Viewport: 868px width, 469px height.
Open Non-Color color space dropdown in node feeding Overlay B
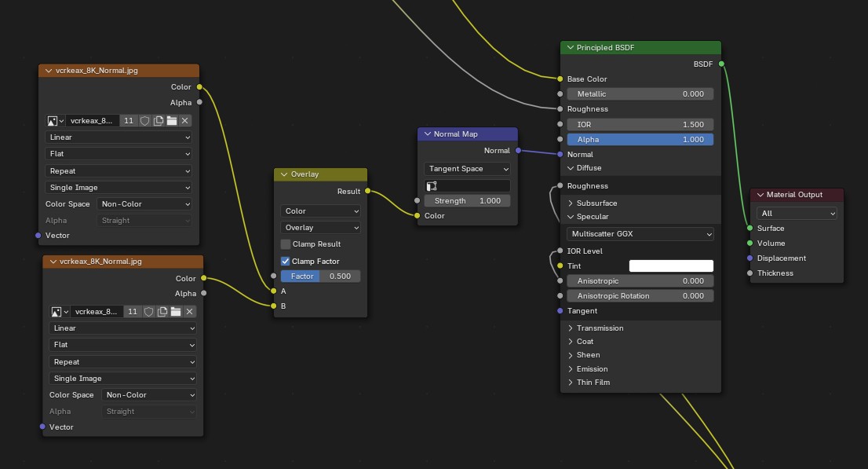pos(148,394)
